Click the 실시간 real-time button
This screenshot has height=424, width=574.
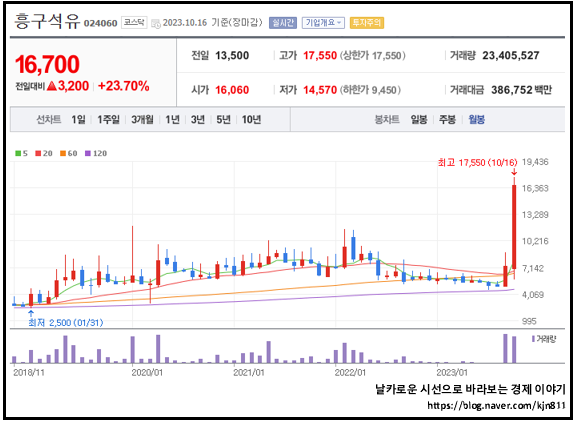283,23
